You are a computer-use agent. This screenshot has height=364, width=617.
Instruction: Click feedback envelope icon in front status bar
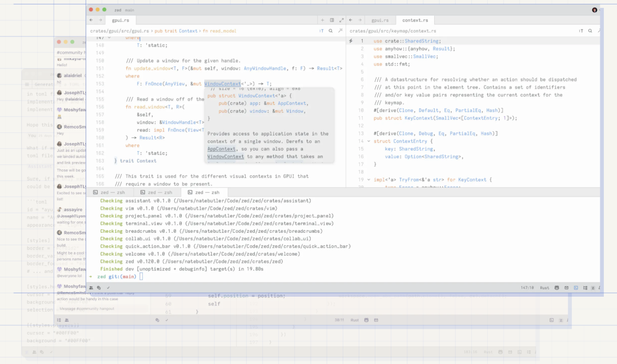click(x=566, y=288)
